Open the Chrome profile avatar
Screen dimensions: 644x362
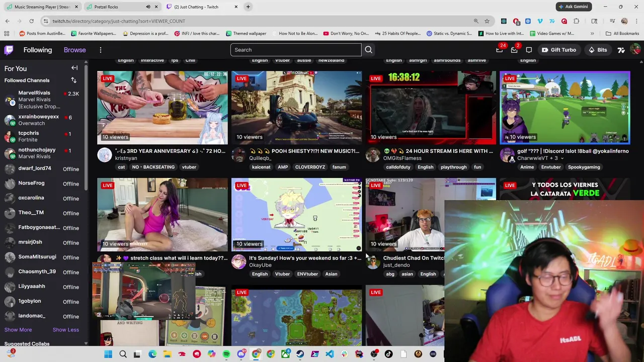point(624,21)
